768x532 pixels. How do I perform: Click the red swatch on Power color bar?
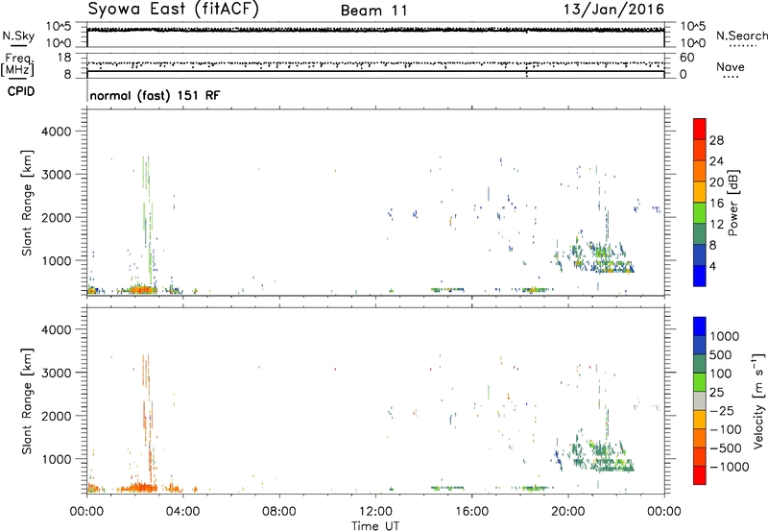(x=700, y=130)
